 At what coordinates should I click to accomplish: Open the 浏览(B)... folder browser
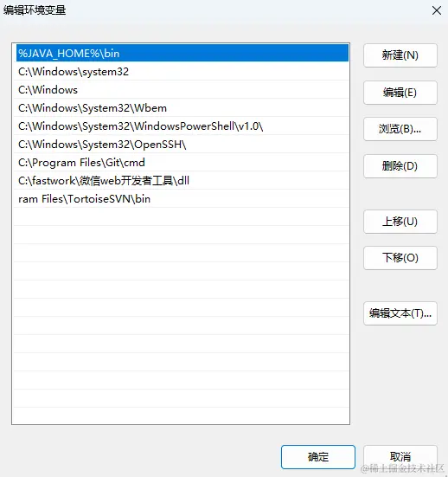[x=400, y=129]
